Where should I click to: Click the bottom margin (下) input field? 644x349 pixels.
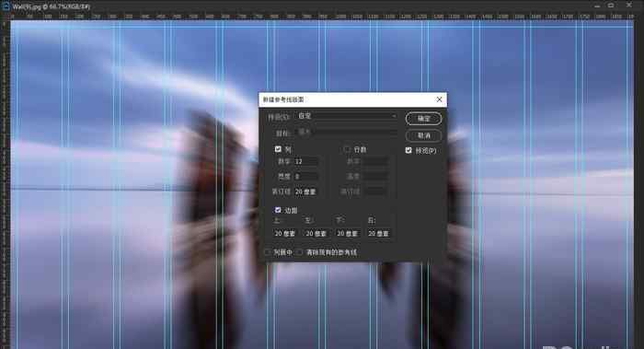coord(347,234)
